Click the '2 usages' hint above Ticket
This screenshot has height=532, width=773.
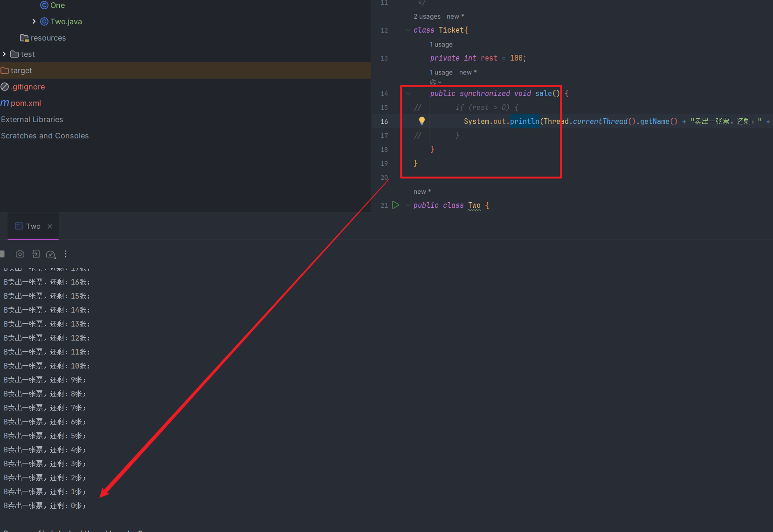pos(427,16)
